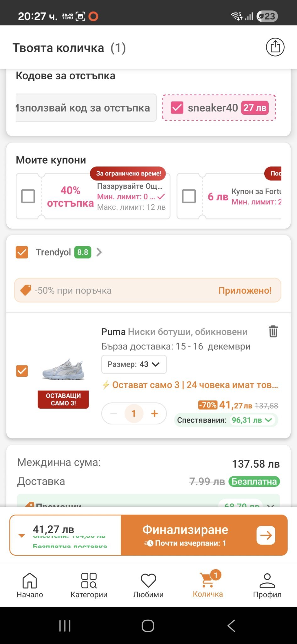
Task: Delete the Puma item with trash icon
Action: click(273, 331)
